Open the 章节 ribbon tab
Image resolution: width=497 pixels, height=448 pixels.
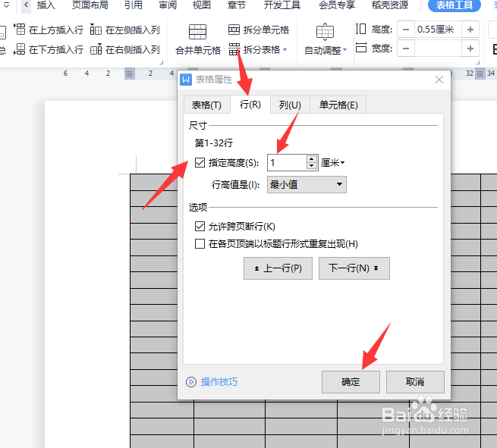click(237, 5)
